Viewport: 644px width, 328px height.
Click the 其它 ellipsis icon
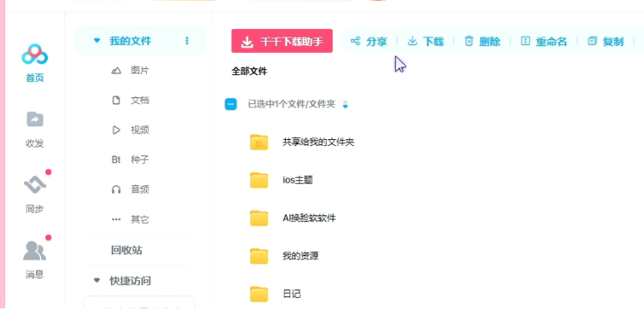tap(116, 220)
